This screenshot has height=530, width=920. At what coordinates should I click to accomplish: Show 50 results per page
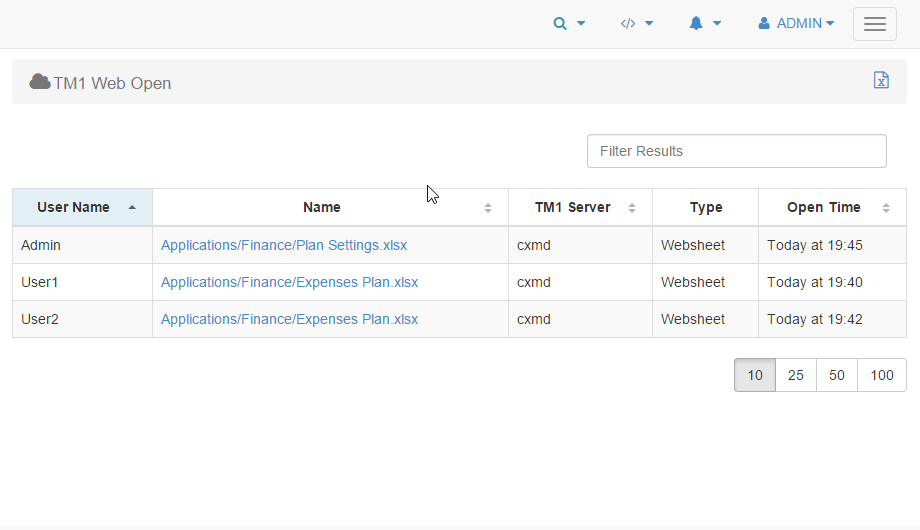[x=837, y=375]
